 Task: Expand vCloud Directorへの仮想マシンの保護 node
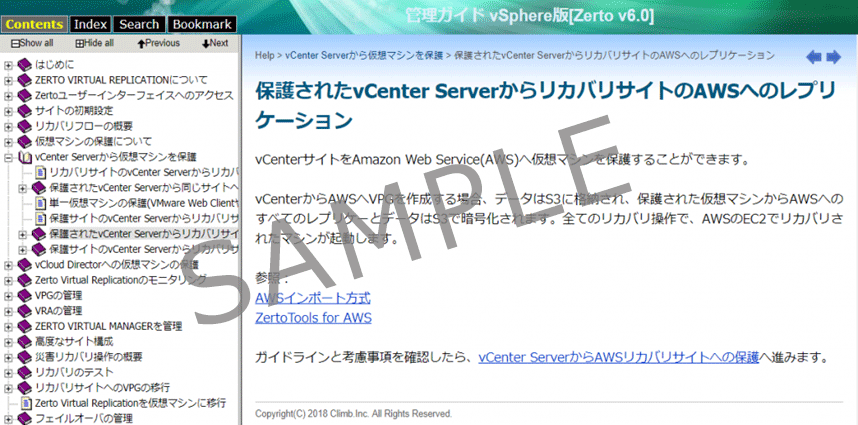(x=8, y=265)
